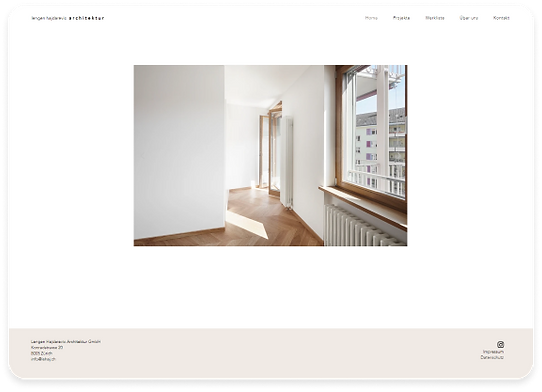Open the Datenschutz footer link

tap(492, 357)
